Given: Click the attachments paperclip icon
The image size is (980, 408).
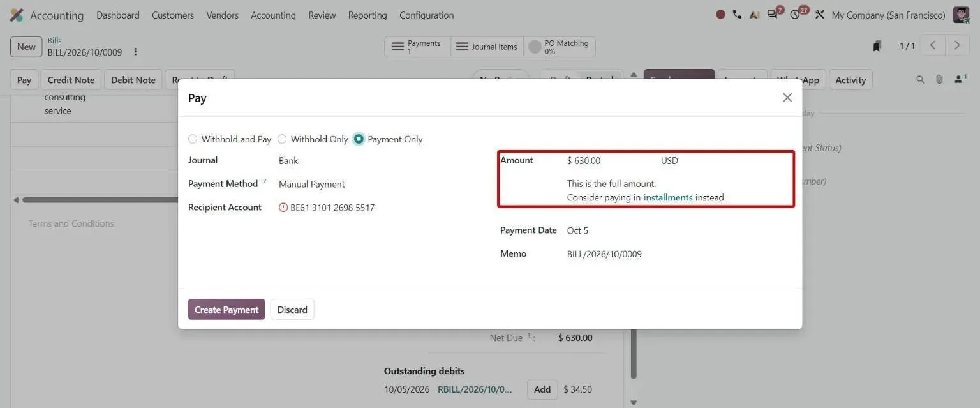Looking at the screenshot, I should (x=939, y=80).
